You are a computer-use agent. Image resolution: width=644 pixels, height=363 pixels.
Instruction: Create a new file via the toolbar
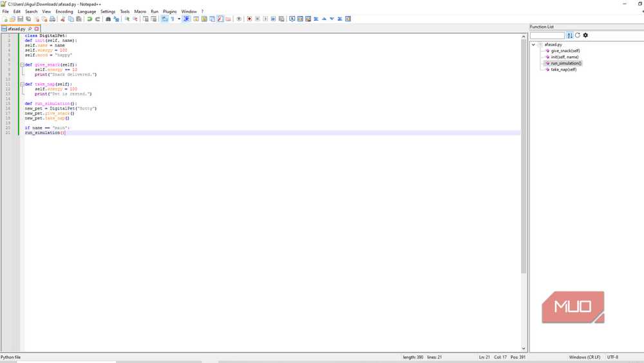tap(5, 19)
